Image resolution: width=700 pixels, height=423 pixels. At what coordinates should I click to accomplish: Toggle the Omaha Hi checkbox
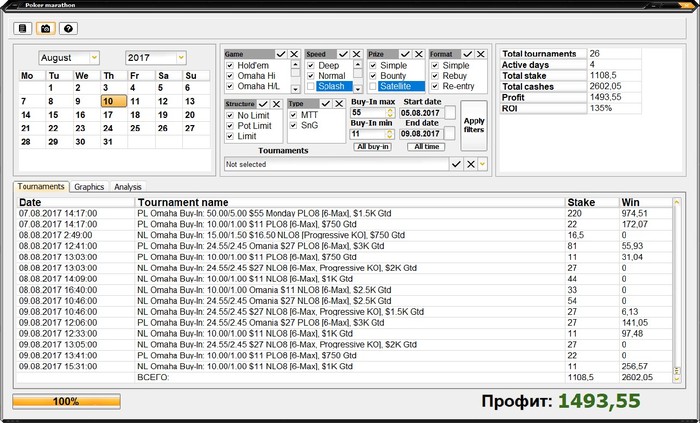tap(230, 76)
